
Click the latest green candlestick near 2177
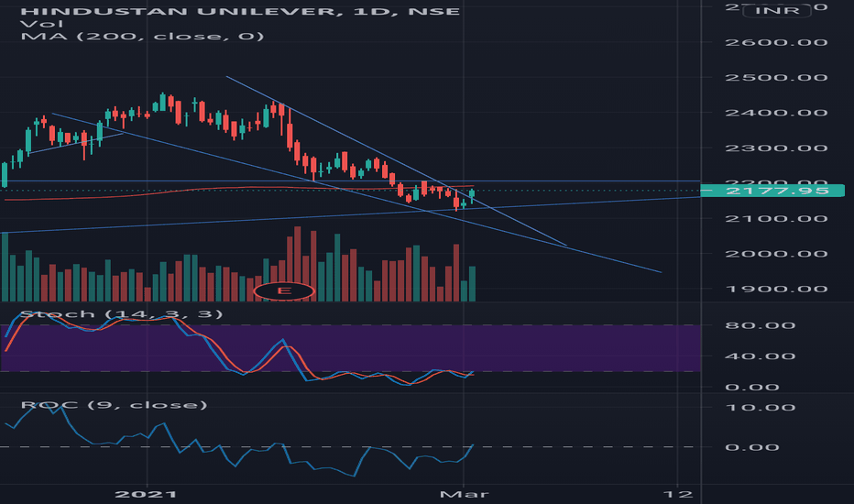tap(472, 195)
